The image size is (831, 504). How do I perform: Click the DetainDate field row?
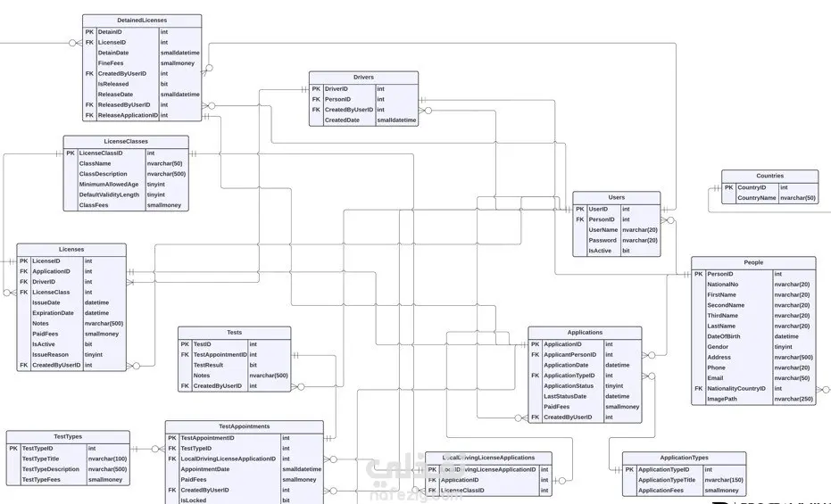coord(142,53)
